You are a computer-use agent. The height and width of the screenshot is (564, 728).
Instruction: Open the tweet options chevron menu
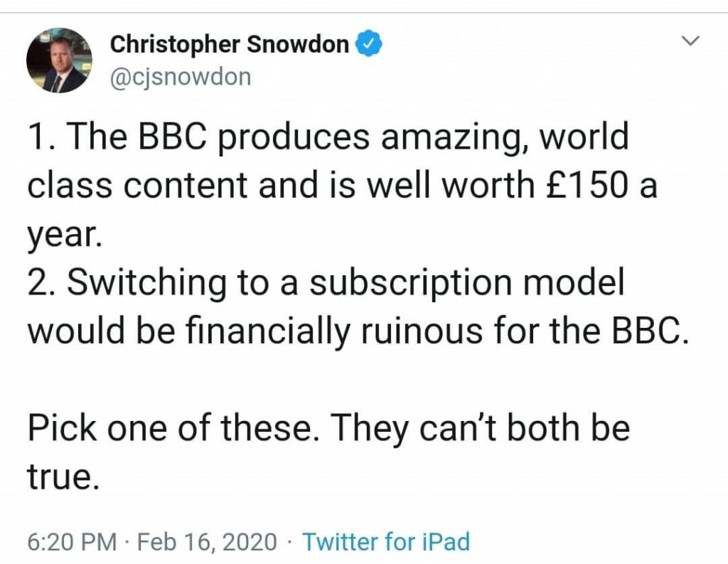(x=690, y=41)
